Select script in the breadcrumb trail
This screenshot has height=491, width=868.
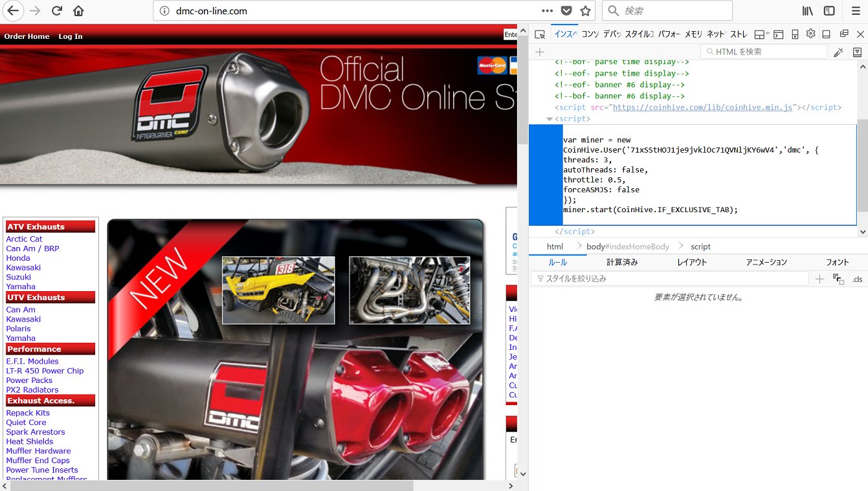[x=700, y=246]
